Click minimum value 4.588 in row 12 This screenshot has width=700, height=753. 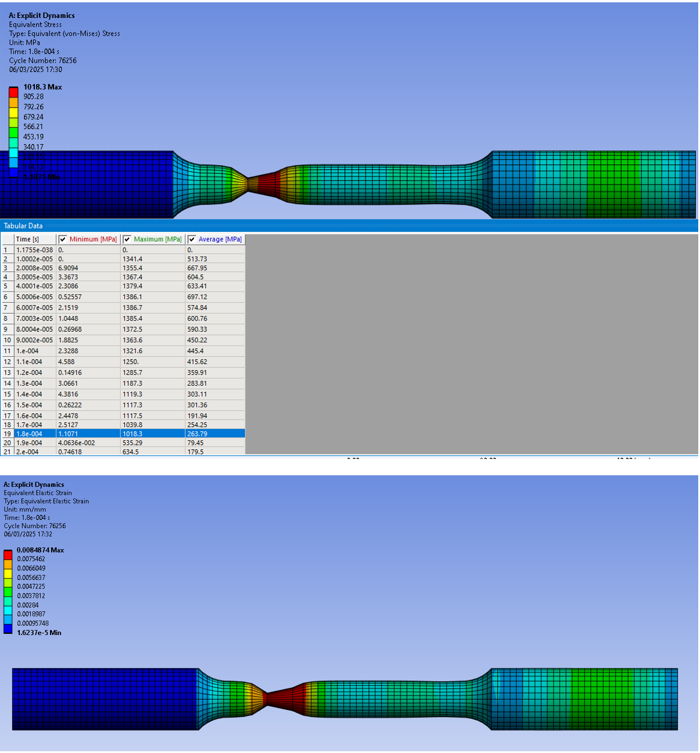point(66,362)
